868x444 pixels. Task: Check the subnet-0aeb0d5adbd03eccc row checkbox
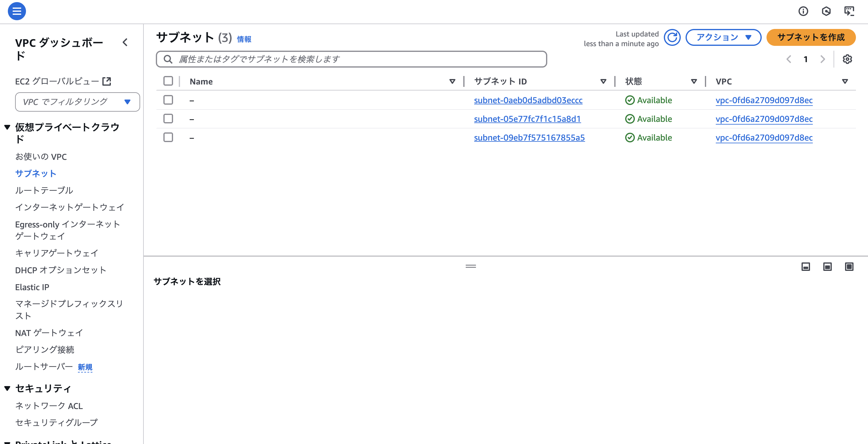tap(168, 100)
